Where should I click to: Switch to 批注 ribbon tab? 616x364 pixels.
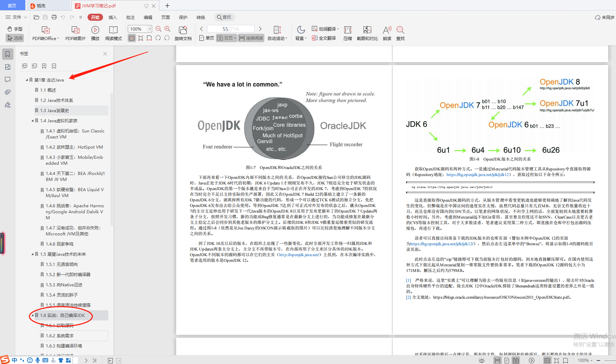pos(130,17)
